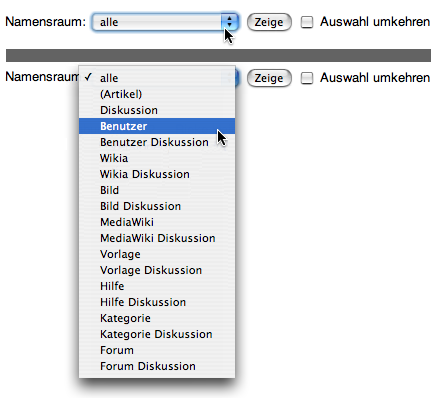Enable the top Auswahl umkehren checkbox
The height and width of the screenshot is (398, 438).
[x=307, y=22]
